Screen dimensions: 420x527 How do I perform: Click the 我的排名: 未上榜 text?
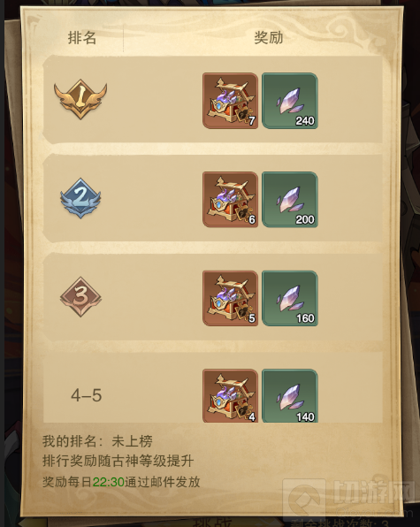97,441
